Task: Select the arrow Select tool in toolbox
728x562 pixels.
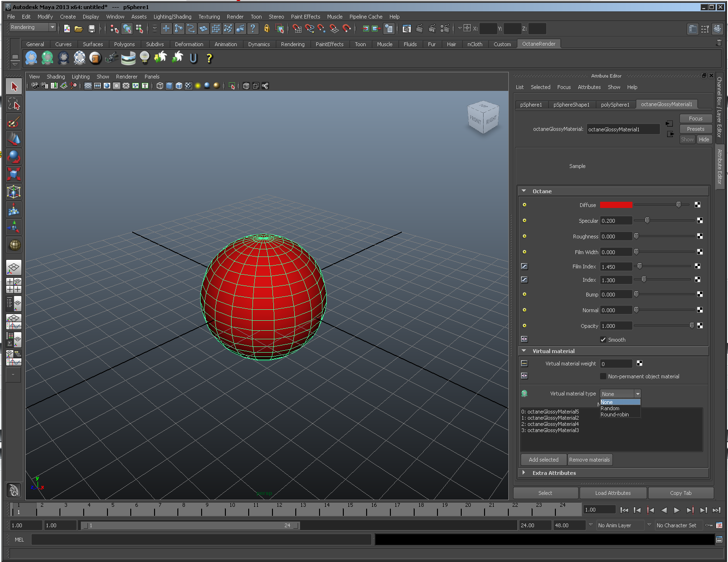Action: pyautogui.click(x=14, y=86)
